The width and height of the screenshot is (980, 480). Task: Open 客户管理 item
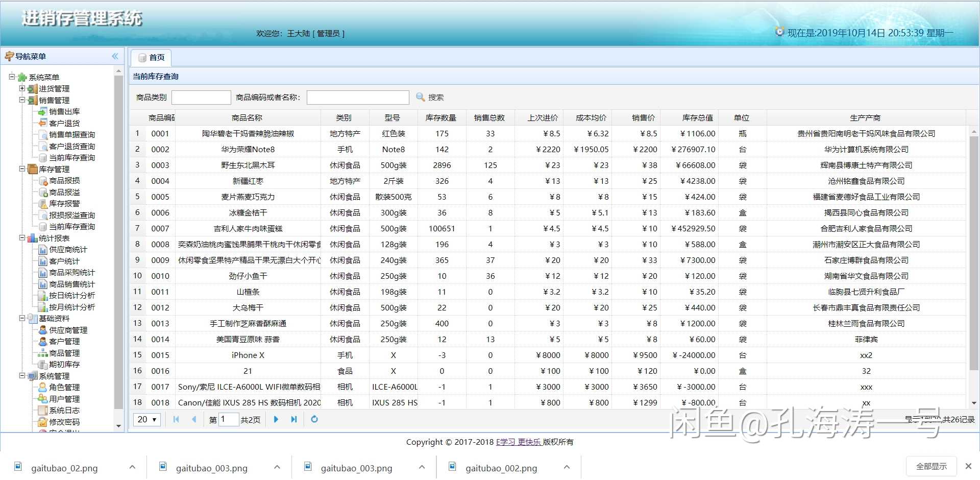(x=64, y=341)
